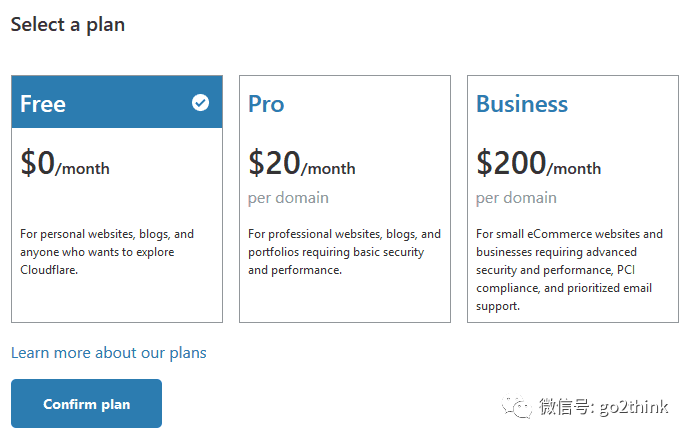Click the $200/month Business price

[538, 164]
